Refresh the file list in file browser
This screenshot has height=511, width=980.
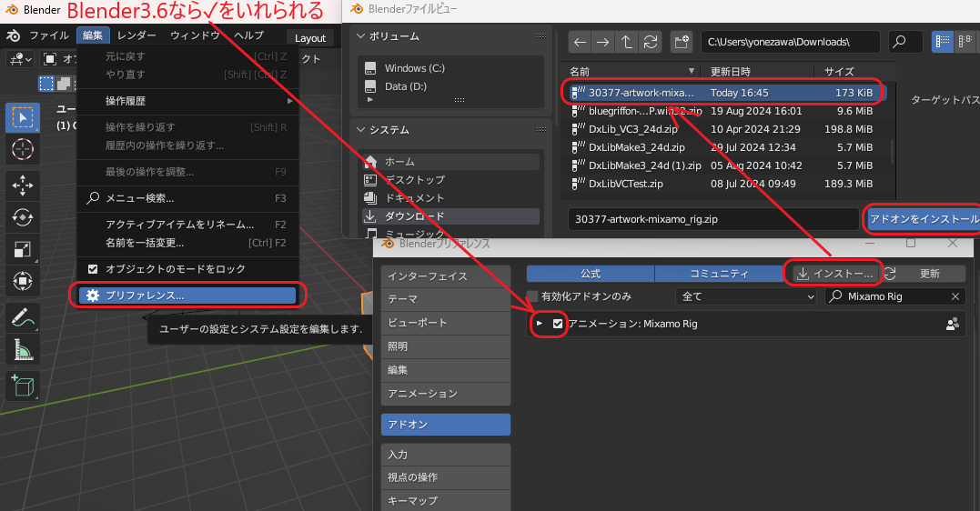(x=650, y=42)
